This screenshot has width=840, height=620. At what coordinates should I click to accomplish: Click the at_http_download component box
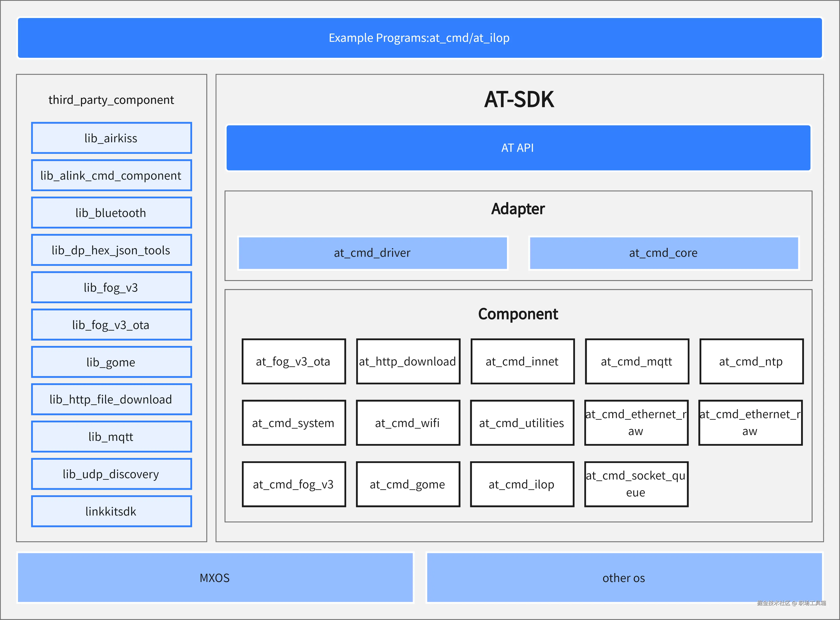point(408,361)
